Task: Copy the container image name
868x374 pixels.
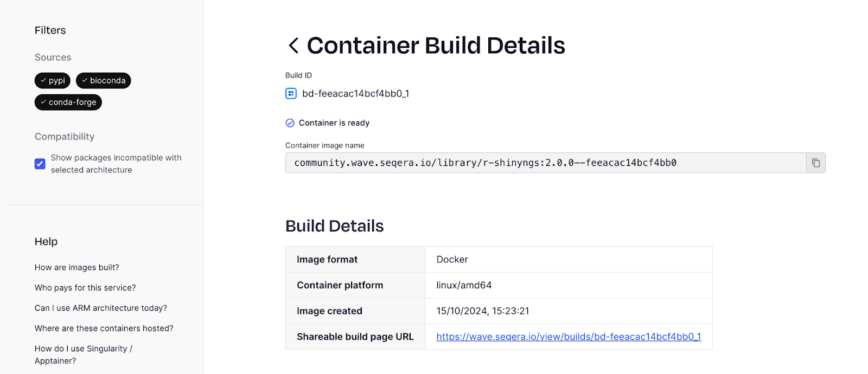Action: 815,163
